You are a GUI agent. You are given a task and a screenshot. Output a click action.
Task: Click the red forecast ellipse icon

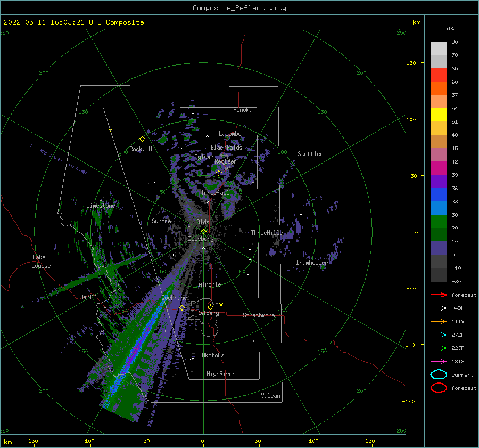tap(439, 388)
